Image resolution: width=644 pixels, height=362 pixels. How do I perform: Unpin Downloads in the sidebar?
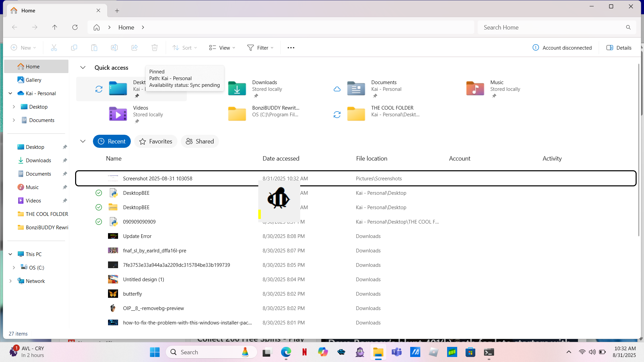[x=65, y=161]
